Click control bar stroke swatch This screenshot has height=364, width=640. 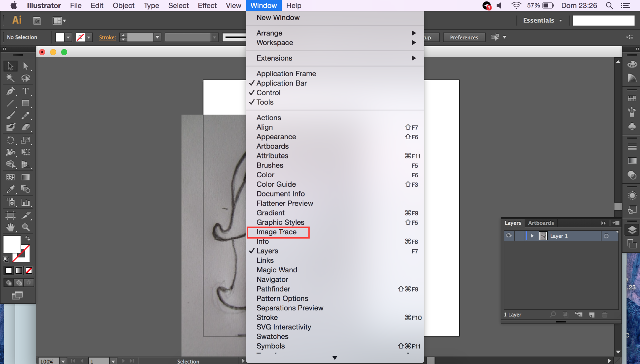pyautogui.click(x=80, y=37)
